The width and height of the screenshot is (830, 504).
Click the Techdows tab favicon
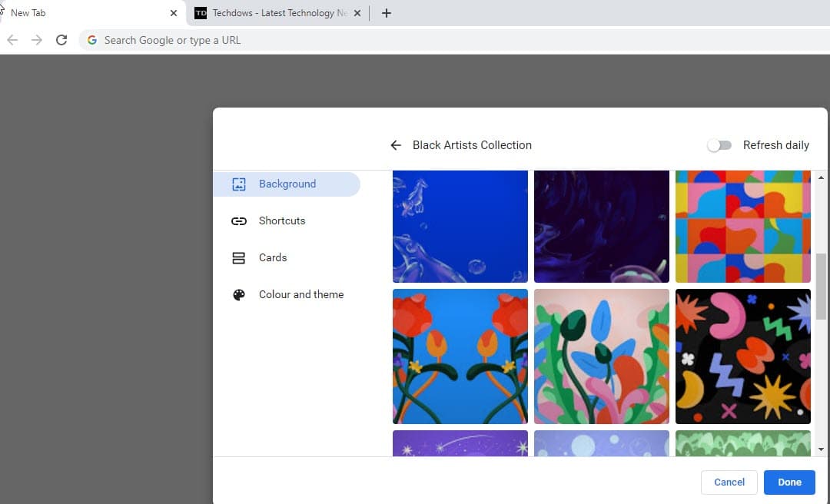[201, 13]
